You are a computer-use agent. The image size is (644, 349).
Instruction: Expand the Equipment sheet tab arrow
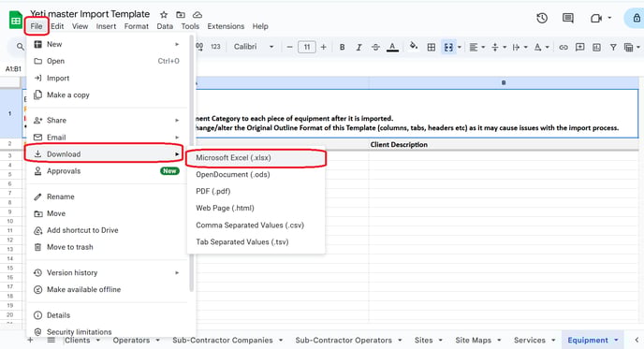point(616,340)
